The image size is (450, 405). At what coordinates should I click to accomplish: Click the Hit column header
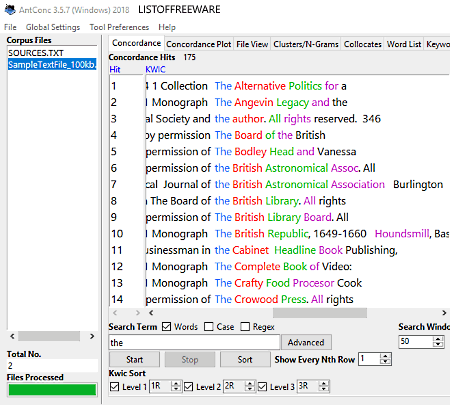[115, 69]
